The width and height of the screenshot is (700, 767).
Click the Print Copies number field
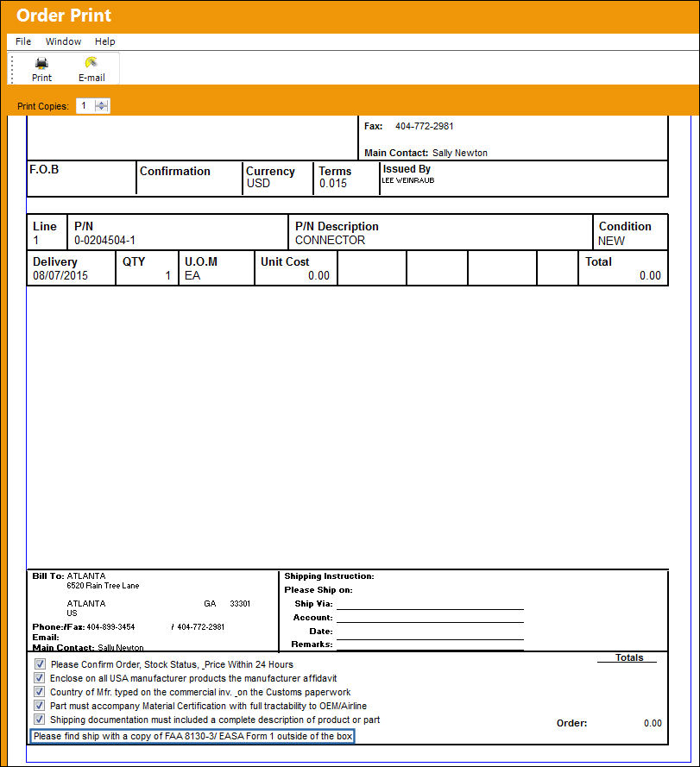(85, 105)
